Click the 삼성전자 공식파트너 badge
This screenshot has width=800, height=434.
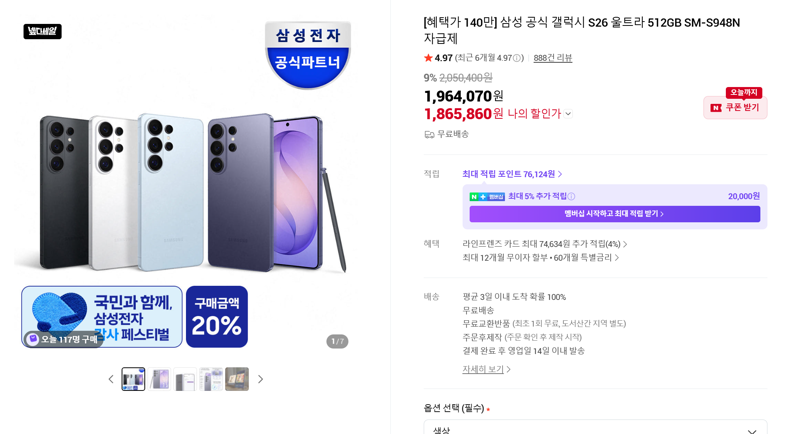[308, 54]
